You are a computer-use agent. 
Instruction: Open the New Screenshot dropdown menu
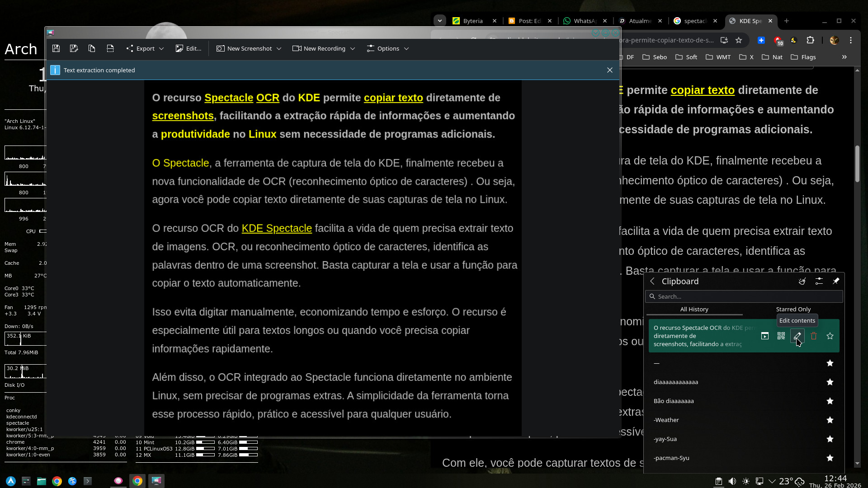click(279, 48)
